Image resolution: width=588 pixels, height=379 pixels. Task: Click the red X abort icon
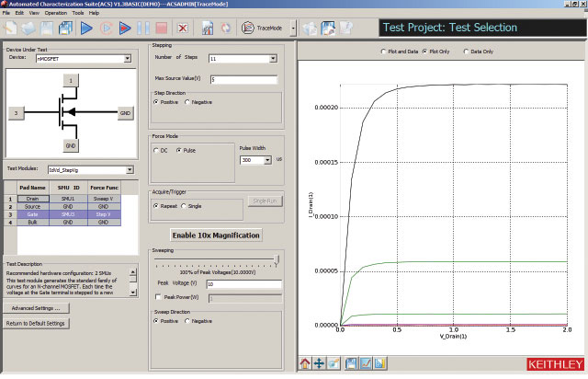(x=183, y=29)
